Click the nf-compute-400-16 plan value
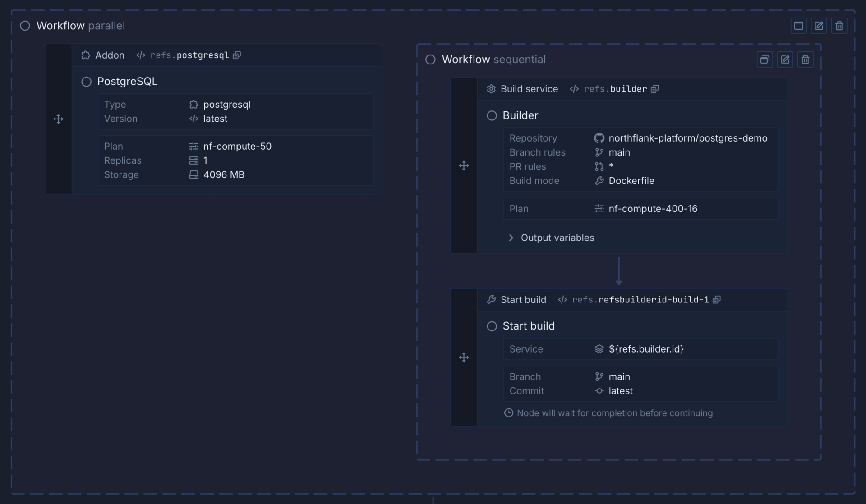The height and width of the screenshot is (504, 866). [x=653, y=209]
